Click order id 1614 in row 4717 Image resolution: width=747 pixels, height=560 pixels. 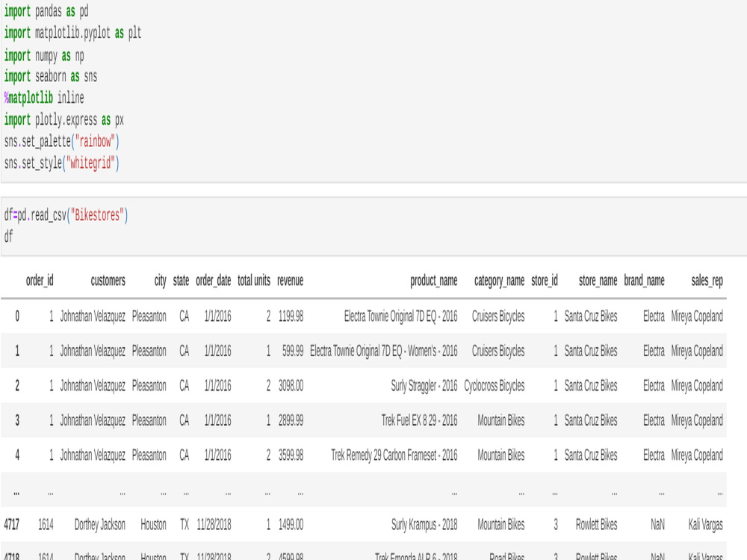click(x=46, y=525)
